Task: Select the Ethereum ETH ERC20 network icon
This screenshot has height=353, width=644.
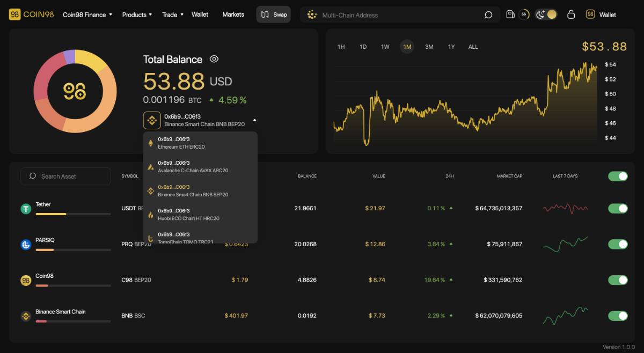Action: (x=151, y=143)
